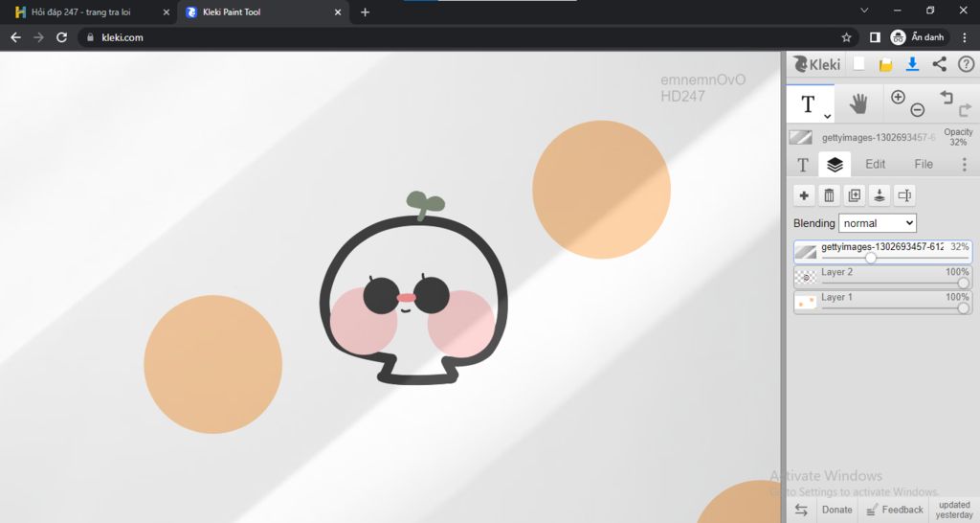Flip the panel side with swap arrows
Viewport: 980px width, 523px height.
coord(801,510)
